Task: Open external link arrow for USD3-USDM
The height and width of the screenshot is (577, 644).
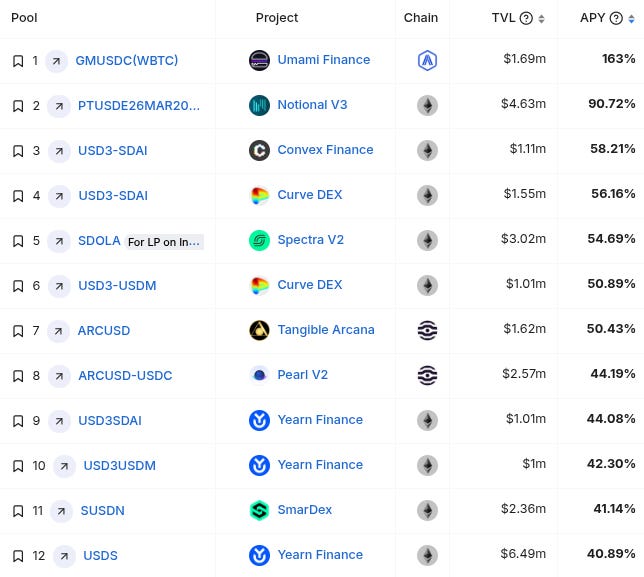Action: point(59,286)
